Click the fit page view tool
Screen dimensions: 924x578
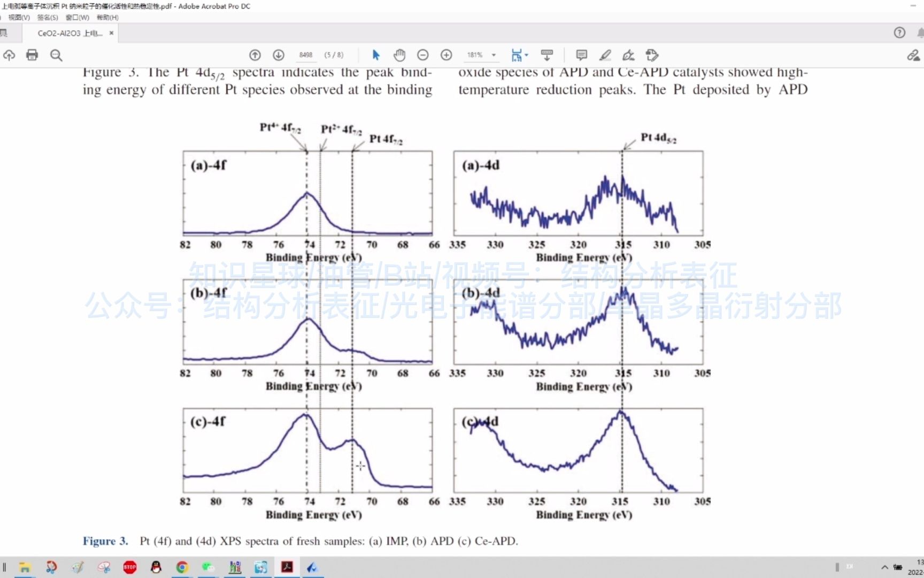pyautogui.click(x=517, y=55)
